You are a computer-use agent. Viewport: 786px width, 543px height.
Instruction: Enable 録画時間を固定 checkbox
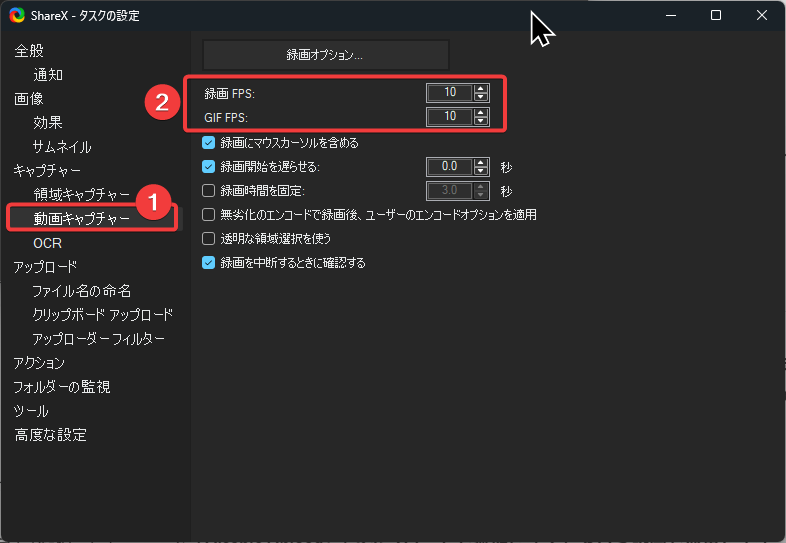coord(209,191)
